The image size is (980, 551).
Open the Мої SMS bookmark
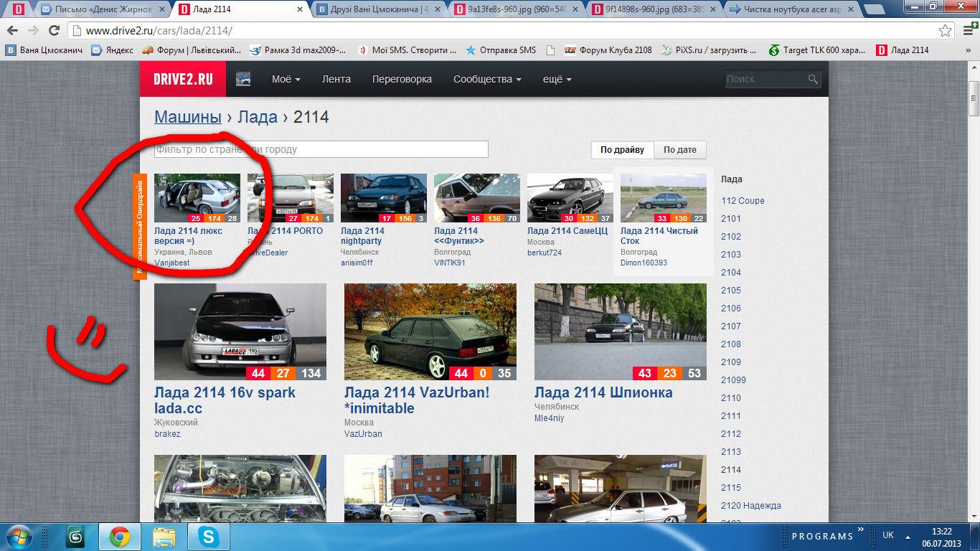tap(407, 50)
